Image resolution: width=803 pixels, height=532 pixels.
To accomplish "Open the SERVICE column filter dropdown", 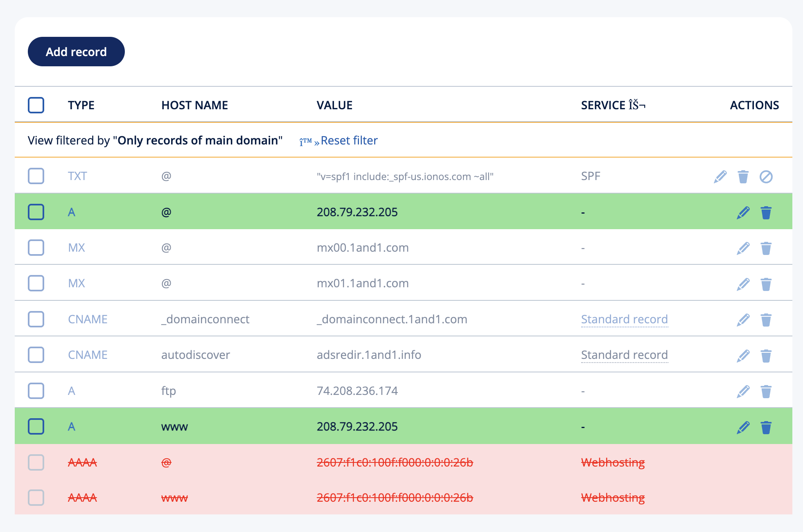I will (637, 105).
